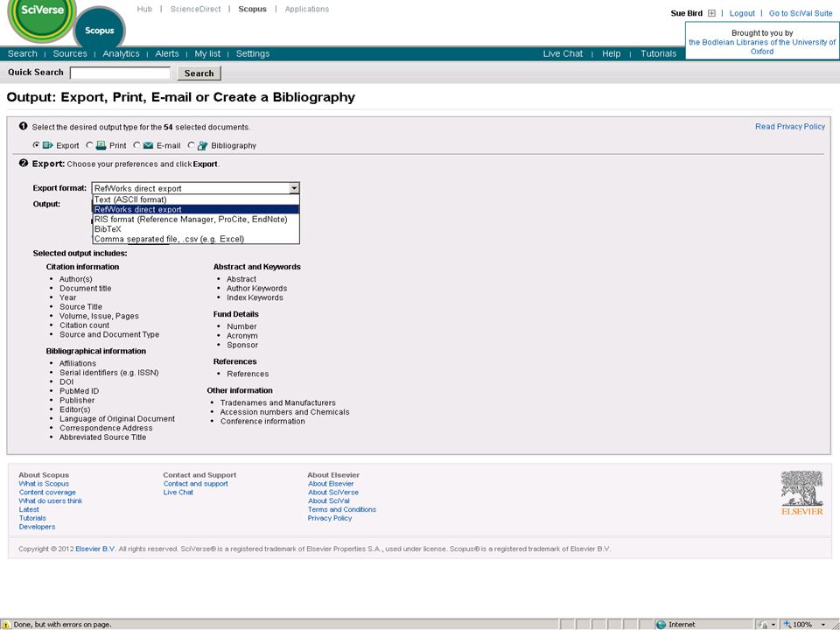Viewport: 840px width, 630px height.
Task: Choose RIS format option
Action: (196, 219)
